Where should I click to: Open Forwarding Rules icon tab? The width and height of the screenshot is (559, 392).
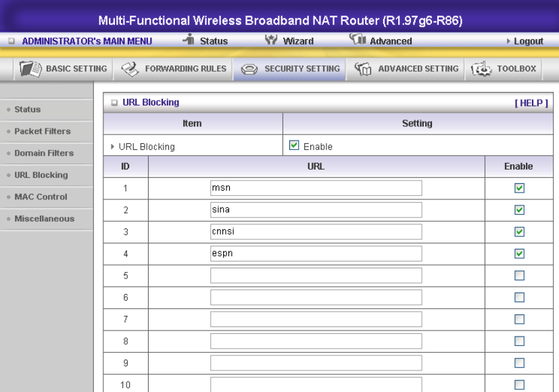[130, 69]
